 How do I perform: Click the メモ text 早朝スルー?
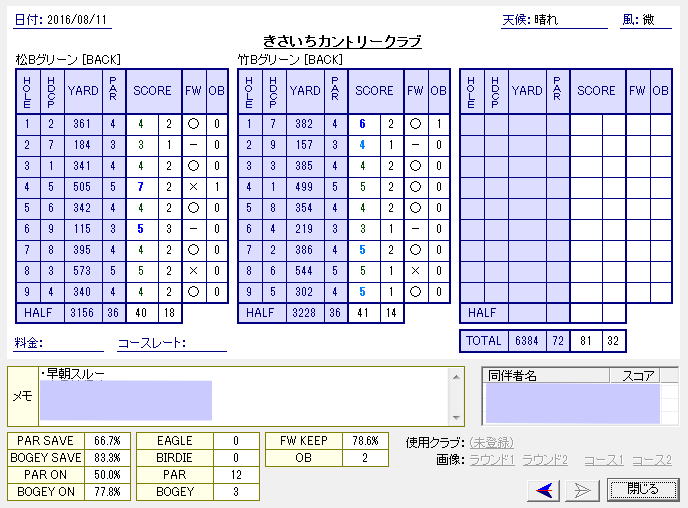pyautogui.click(x=73, y=374)
